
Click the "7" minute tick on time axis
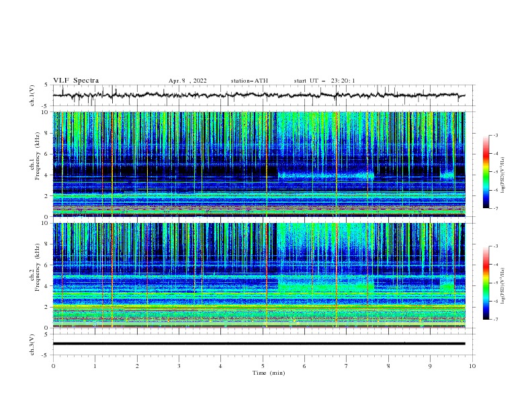tap(347, 366)
